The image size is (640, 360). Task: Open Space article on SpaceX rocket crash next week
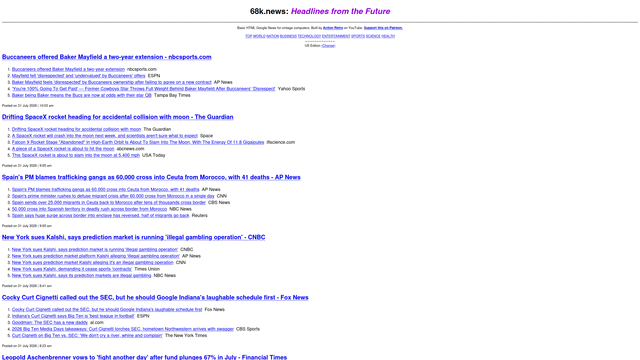[104, 136]
